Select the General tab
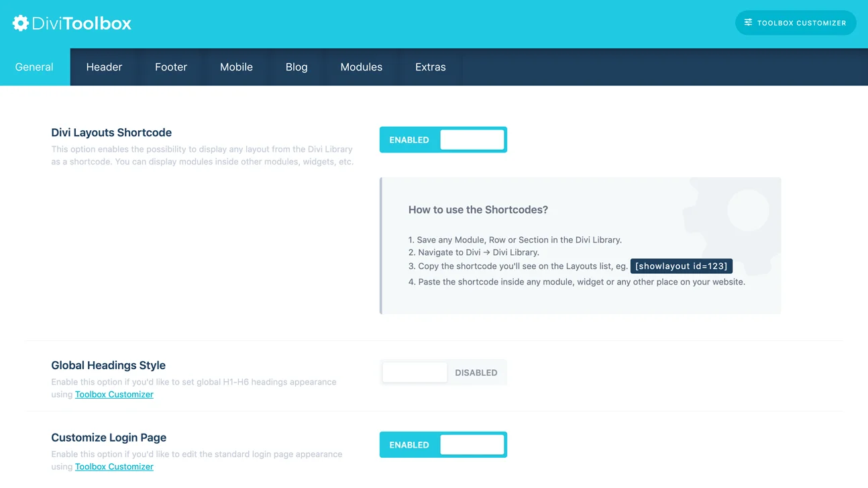 coord(34,67)
